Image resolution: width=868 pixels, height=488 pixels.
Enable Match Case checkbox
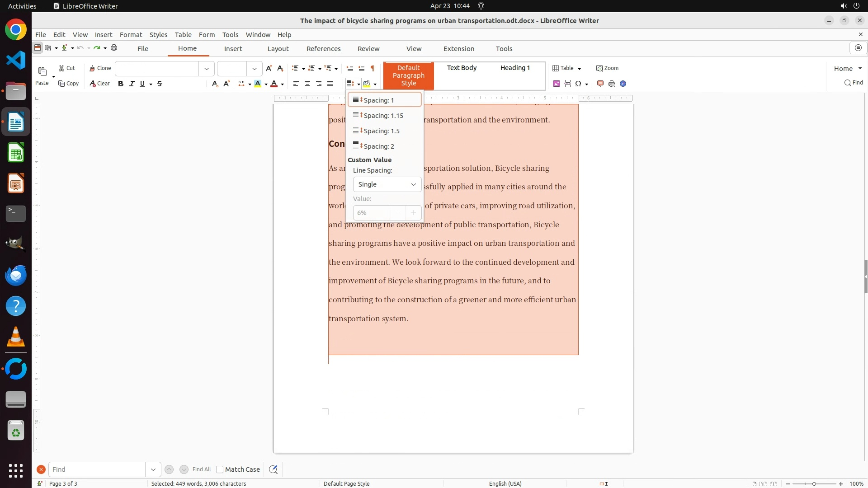point(220,469)
